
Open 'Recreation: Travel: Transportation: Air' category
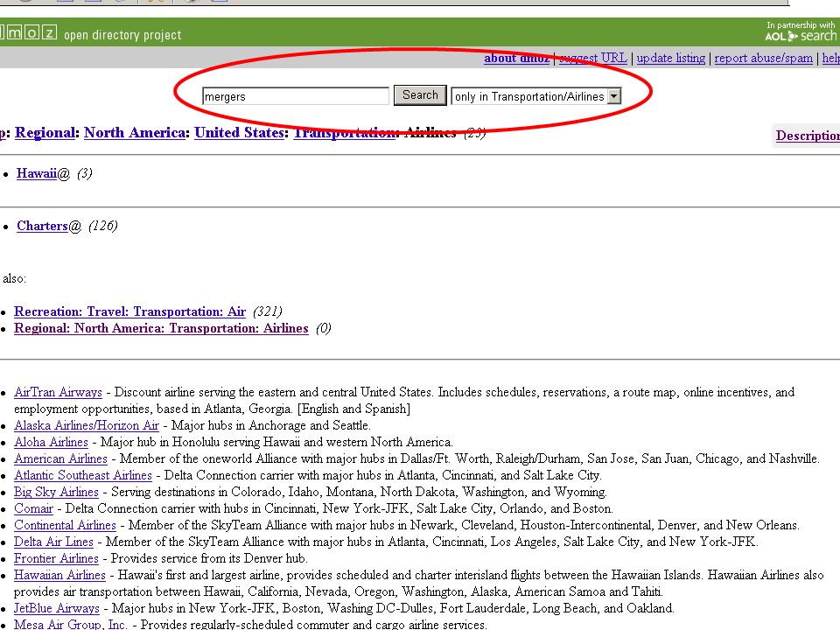point(129,311)
